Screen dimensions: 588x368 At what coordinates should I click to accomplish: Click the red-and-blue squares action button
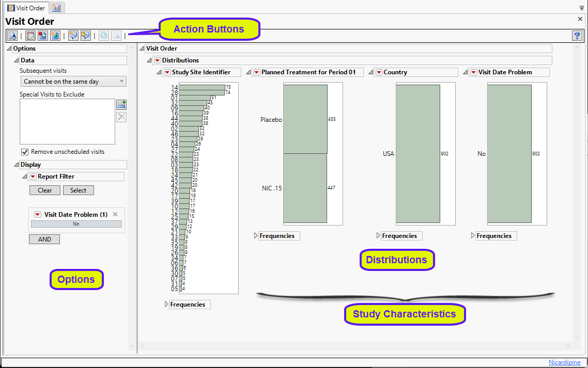click(x=42, y=36)
